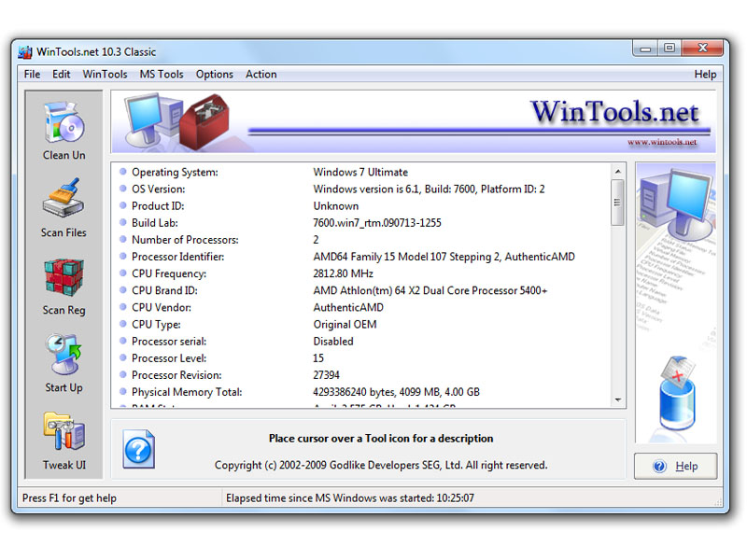This screenshot has width=747, height=560.
Task: Click the value 2812.80 MHz
Action: (x=343, y=273)
